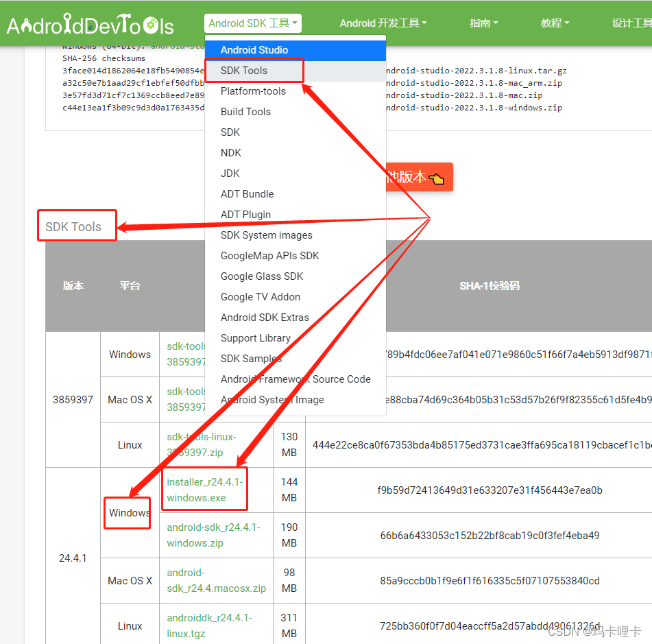Open the sdk-tools-linux-3859397.zip link

202,444
